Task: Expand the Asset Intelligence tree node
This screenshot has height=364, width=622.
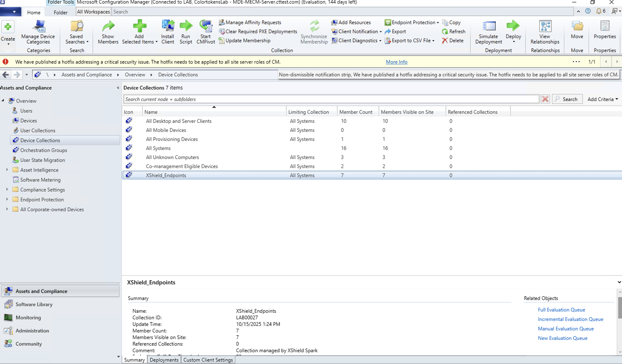Action: click(7, 170)
